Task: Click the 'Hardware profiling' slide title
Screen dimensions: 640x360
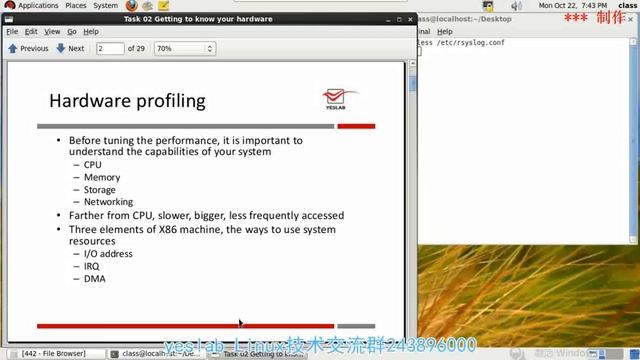Action: click(127, 101)
